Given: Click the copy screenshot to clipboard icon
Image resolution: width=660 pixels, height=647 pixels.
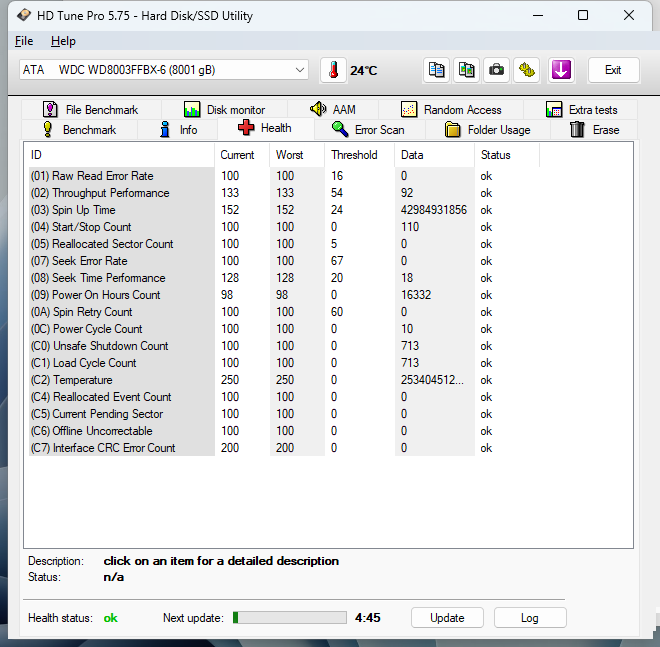Looking at the screenshot, I should (466, 70).
